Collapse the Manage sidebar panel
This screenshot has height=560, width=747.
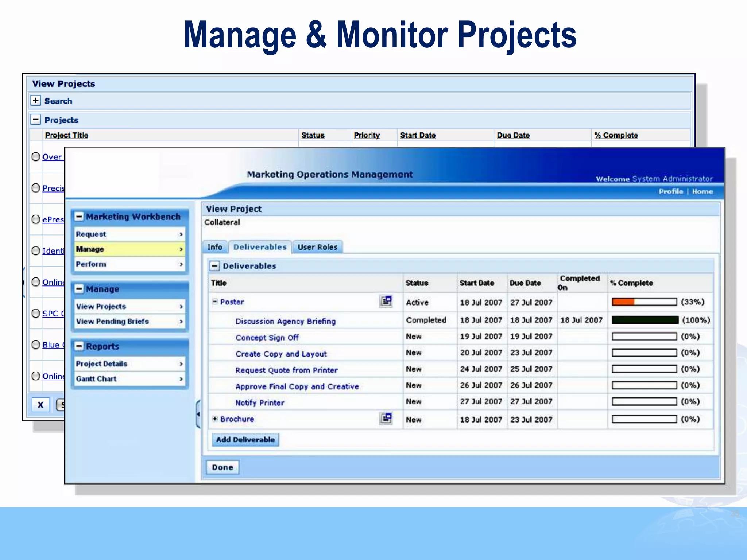79,289
